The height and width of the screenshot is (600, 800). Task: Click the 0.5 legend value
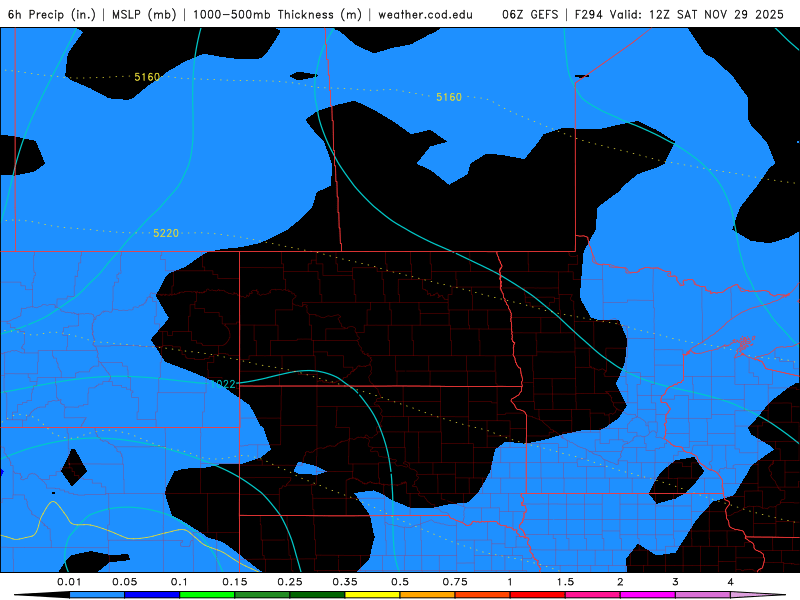[x=400, y=582]
